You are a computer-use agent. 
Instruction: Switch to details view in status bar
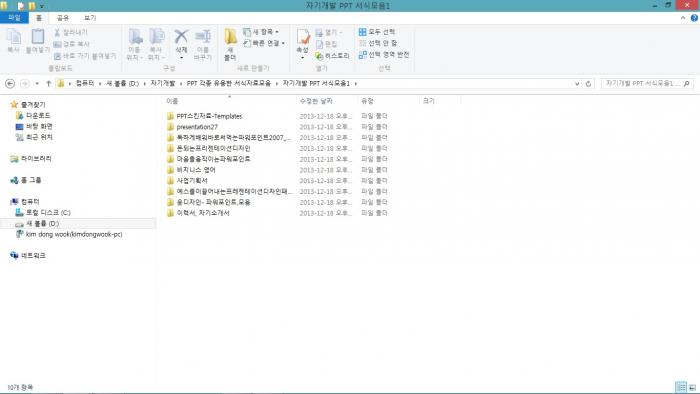(681, 387)
